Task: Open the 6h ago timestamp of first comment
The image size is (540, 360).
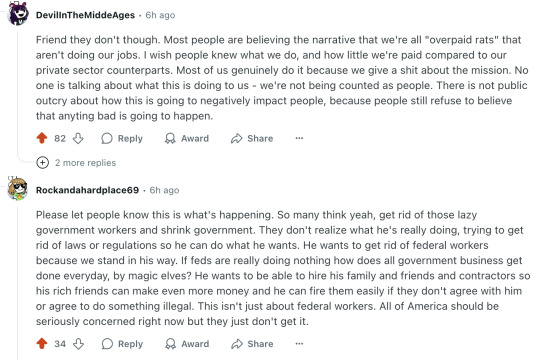Action: pos(160,15)
